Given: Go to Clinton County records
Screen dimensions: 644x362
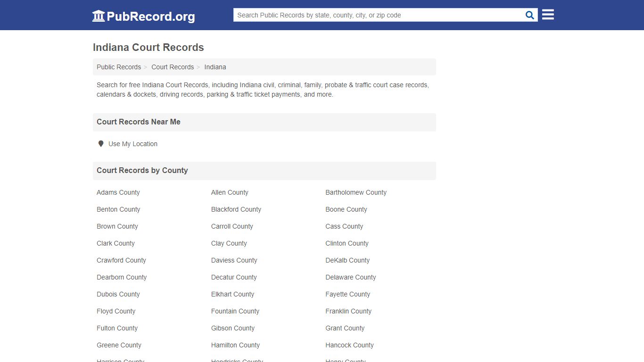Looking at the screenshot, I should pos(347,243).
